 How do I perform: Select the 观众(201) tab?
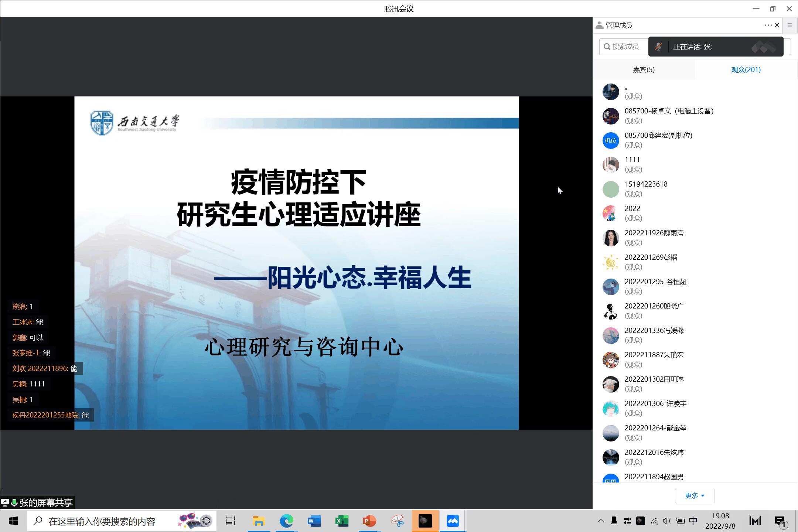746,69
